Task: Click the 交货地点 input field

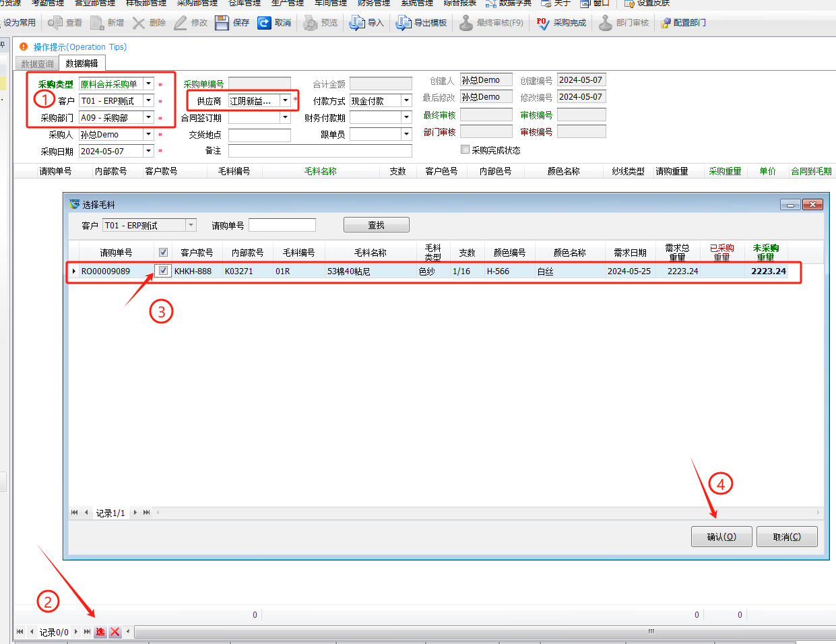Action: click(x=259, y=135)
